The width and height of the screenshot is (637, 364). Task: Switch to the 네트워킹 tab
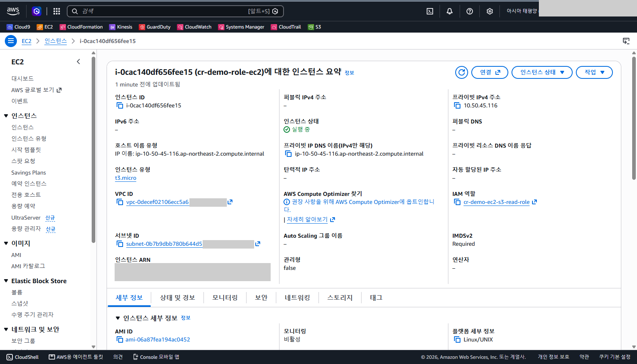click(x=297, y=298)
